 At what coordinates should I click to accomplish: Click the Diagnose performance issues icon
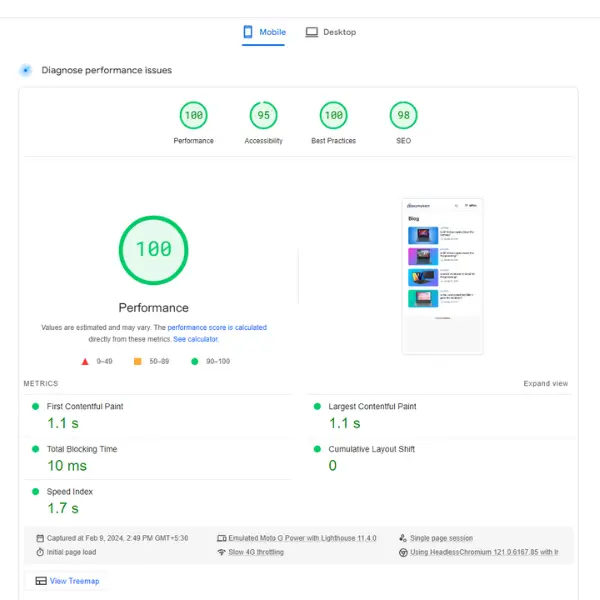click(26, 70)
